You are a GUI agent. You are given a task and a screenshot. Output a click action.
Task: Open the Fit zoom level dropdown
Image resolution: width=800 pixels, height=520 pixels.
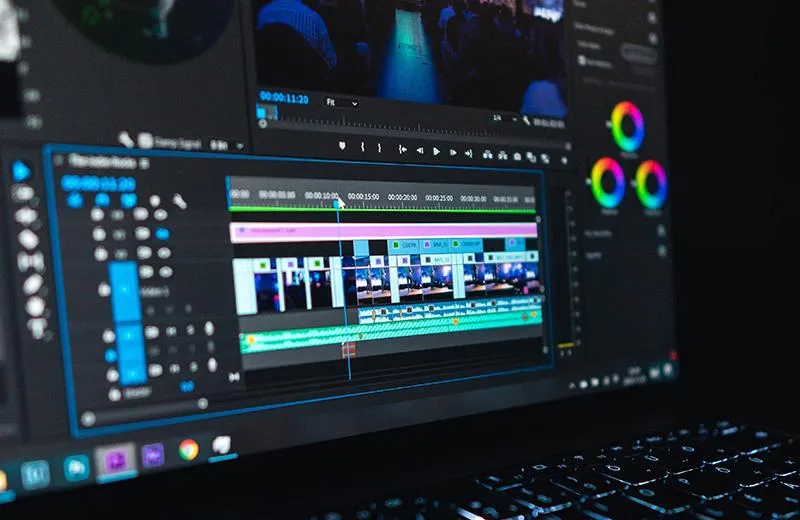click(x=342, y=103)
